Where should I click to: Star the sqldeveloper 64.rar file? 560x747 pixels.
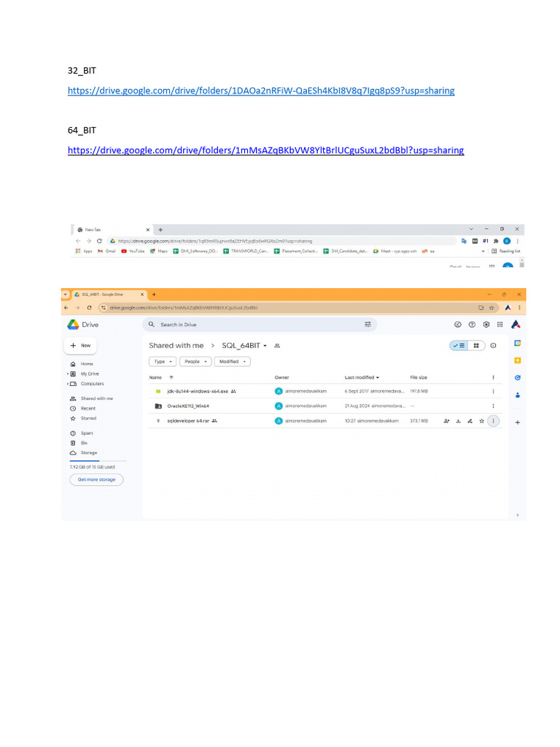[x=481, y=421]
